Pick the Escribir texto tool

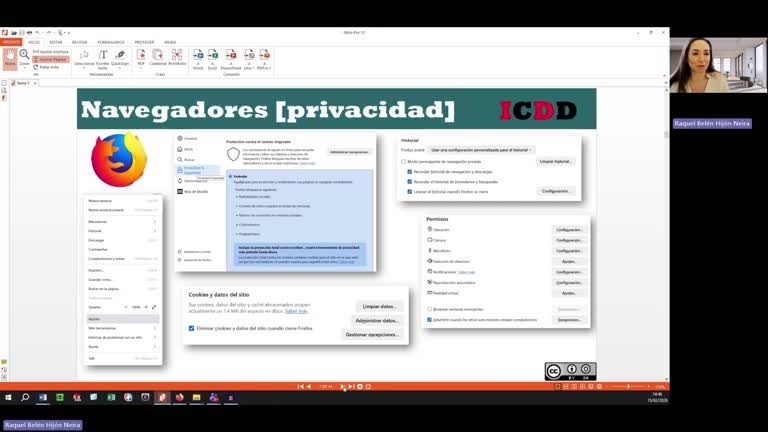click(102, 58)
